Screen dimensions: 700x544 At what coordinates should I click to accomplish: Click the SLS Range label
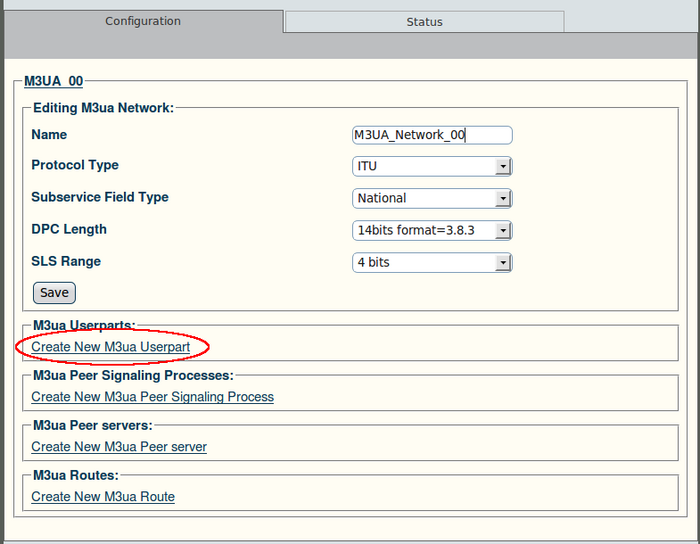click(66, 261)
